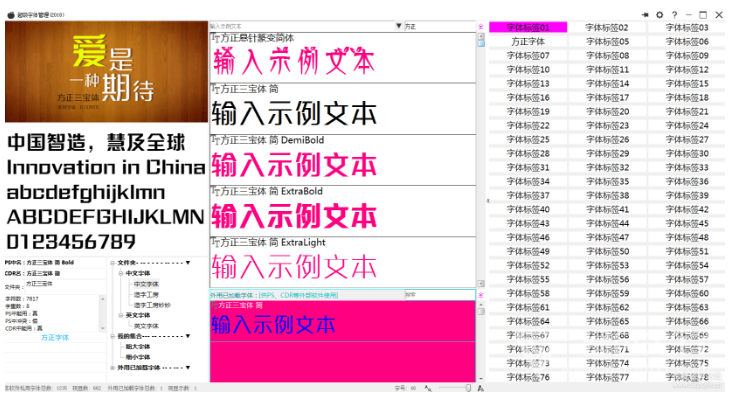Click the apple app icon in title bar
The width and height of the screenshot is (730, 395).
click(11, 15)
